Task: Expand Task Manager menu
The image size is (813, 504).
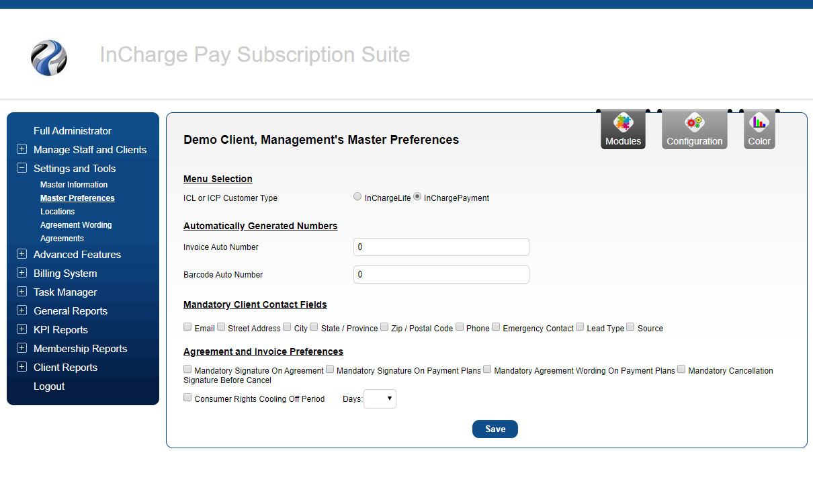Action: click(22, 292)
